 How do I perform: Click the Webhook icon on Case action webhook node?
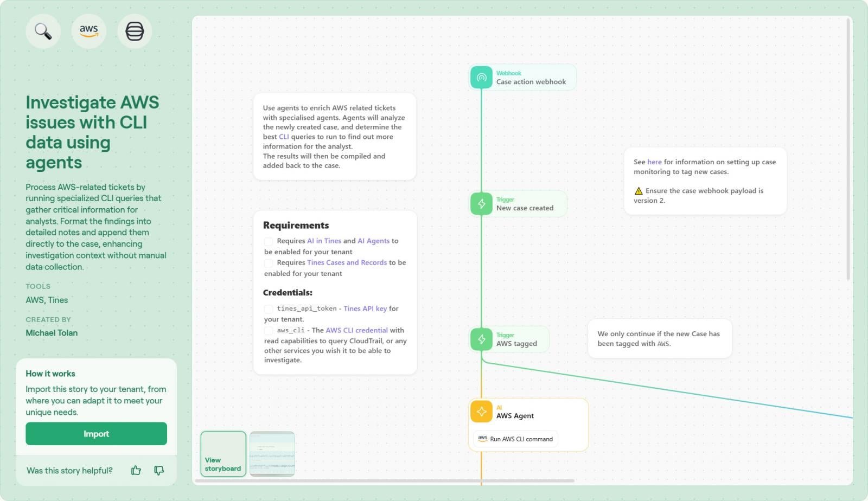[481, 77]
